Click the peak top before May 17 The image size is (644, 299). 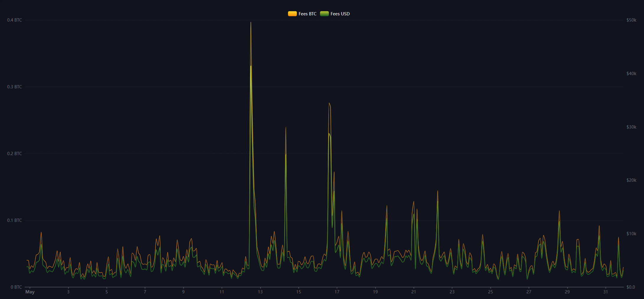(x=329, y=103)
